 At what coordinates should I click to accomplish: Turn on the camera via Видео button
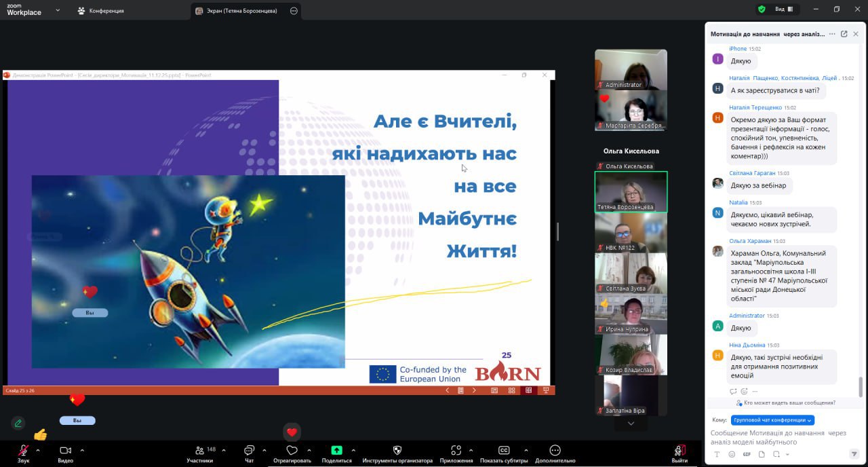click(65, 452)
